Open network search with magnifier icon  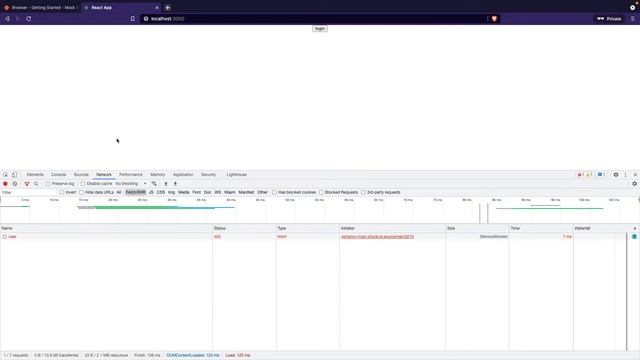[36, 184]
